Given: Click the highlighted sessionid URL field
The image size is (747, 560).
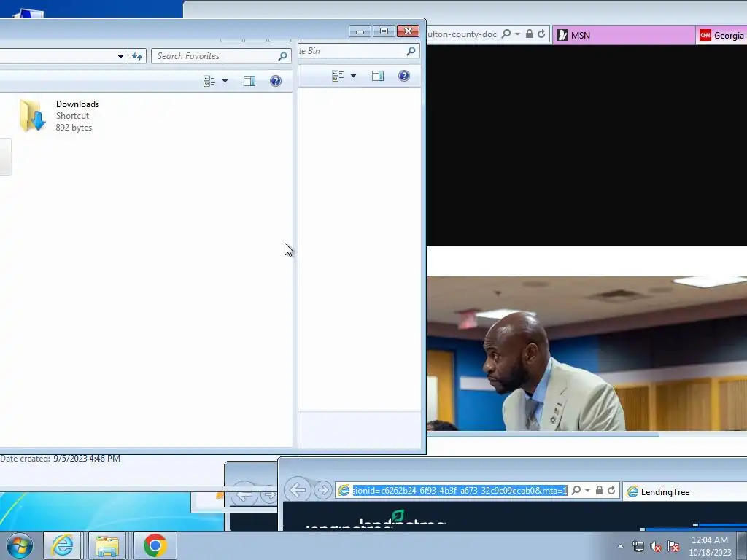Looking at the screenshot, I should [x=460, y=491].
